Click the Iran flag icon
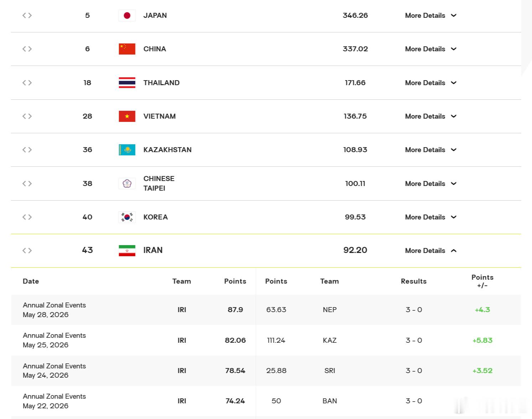The width and height of the screenshot is (532, 419). (127, 250)
